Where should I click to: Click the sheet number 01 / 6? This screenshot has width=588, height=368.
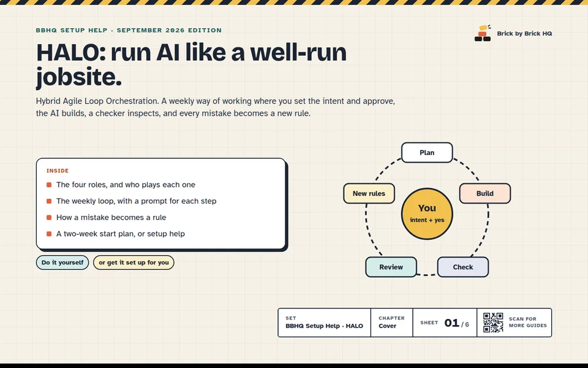456,323
